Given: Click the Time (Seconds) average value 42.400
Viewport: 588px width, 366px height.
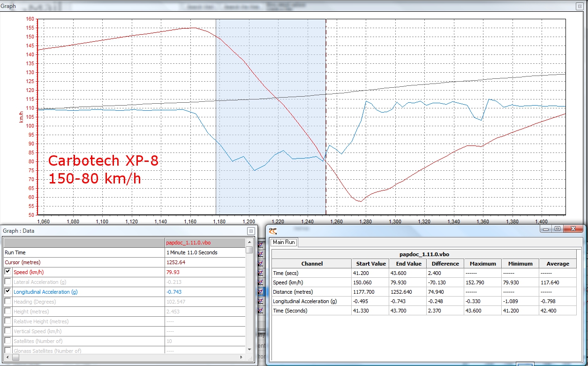Looking at the screenshot, I should pos(549,311).
